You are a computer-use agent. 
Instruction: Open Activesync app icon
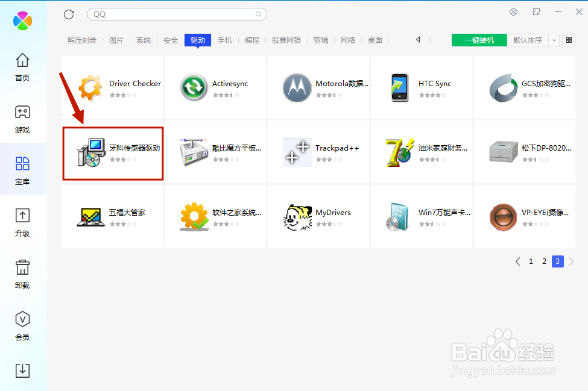194,87
